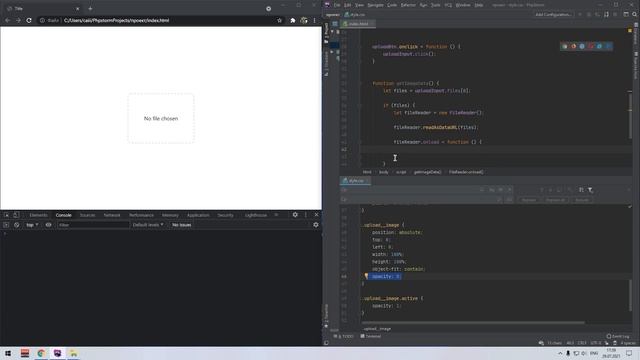Open PhpStorm View menu

coord(359,5)
